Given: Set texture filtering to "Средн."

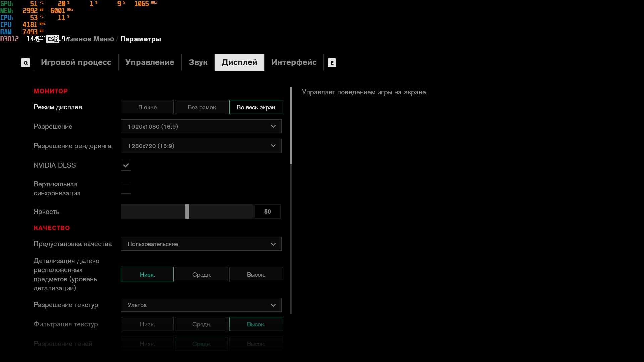Looking at the screenshot, I should tap(202, 324).
